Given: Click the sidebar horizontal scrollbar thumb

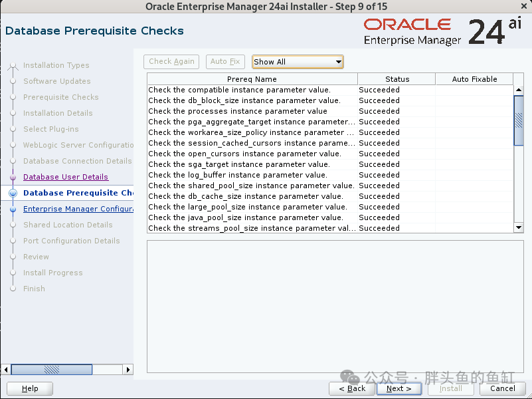Looking at the screenshot, I should 52,370.
